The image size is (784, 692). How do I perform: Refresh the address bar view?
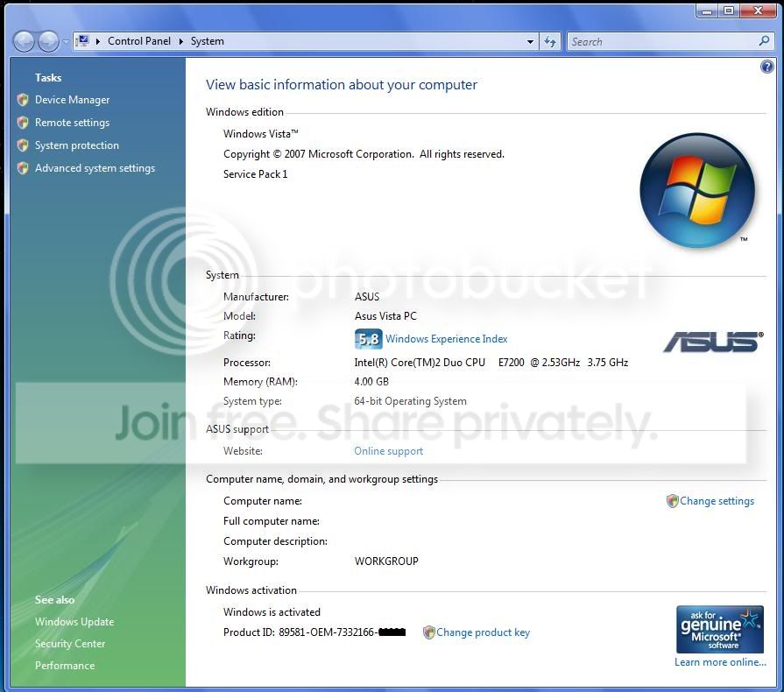550,41
